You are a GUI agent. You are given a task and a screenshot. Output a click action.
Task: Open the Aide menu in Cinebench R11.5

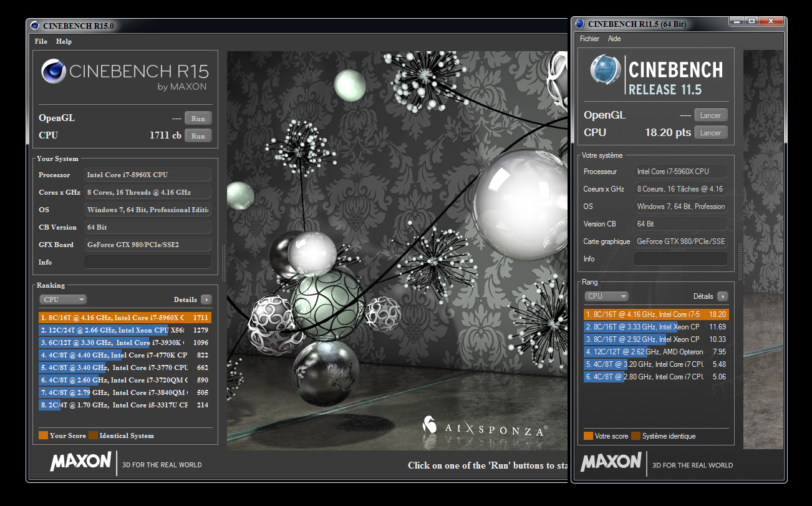coord(614,39)
